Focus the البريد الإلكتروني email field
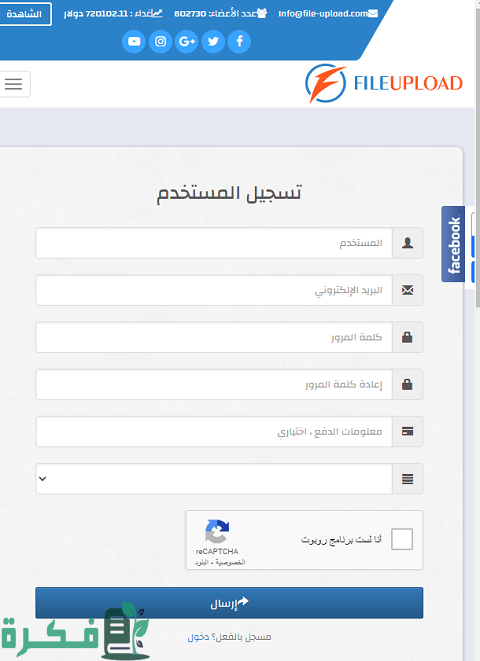This screenshot has height=661, width=480. (x=214, y=290)
